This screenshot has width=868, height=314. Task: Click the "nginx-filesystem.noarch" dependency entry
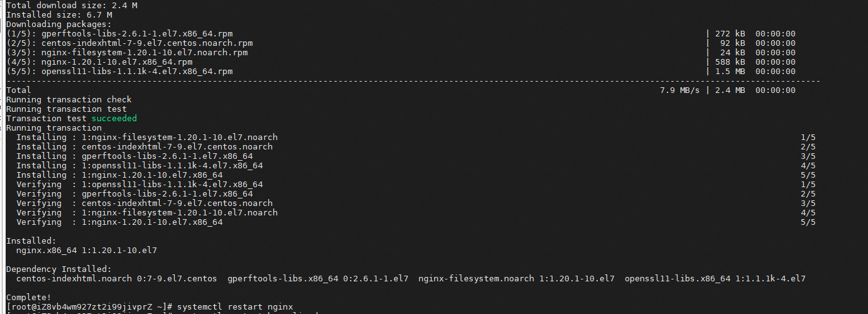pos(476,278)
